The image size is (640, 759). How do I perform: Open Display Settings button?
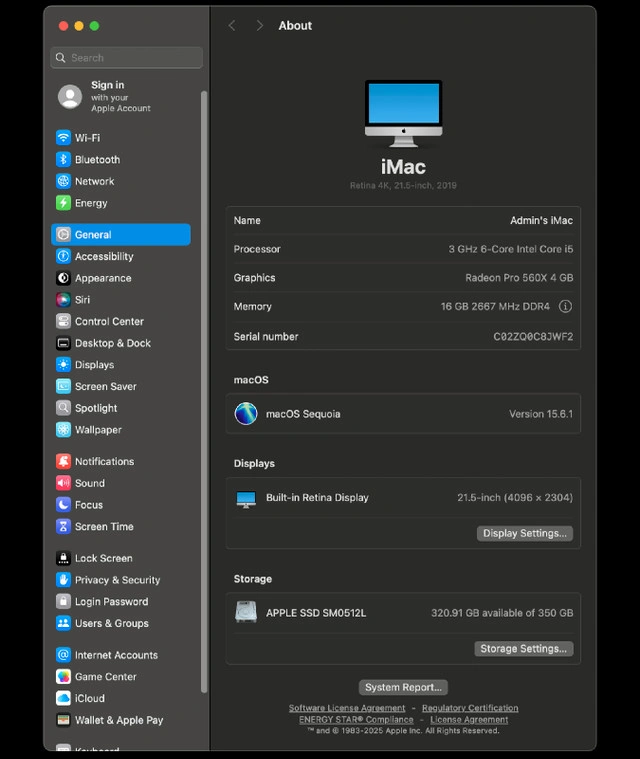pyautogui.click(x=524, y=533)
